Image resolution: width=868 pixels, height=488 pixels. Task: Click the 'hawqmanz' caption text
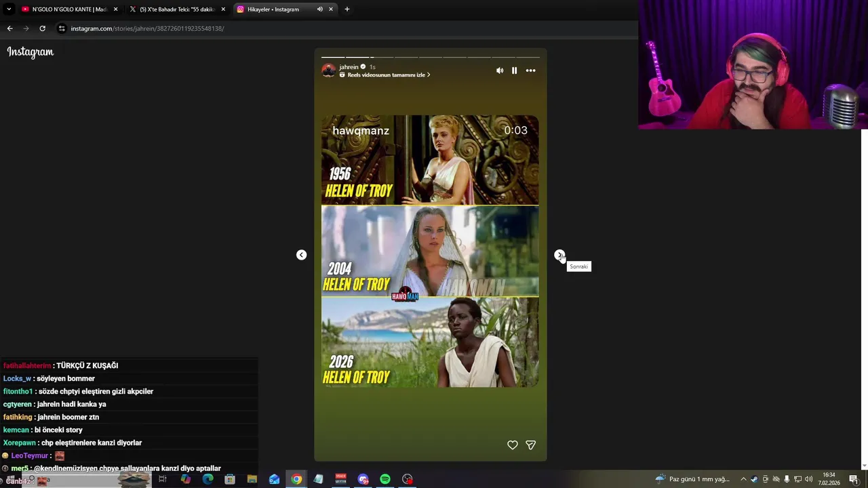coord(361,131)
